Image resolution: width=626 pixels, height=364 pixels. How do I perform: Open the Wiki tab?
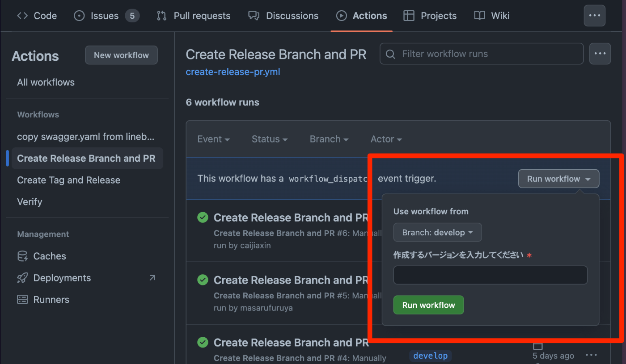(x=491, y=16)
